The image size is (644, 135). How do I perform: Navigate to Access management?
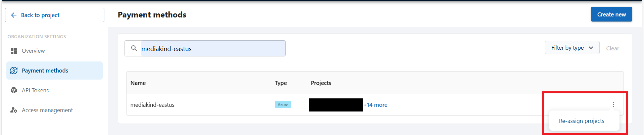[47, 110]
